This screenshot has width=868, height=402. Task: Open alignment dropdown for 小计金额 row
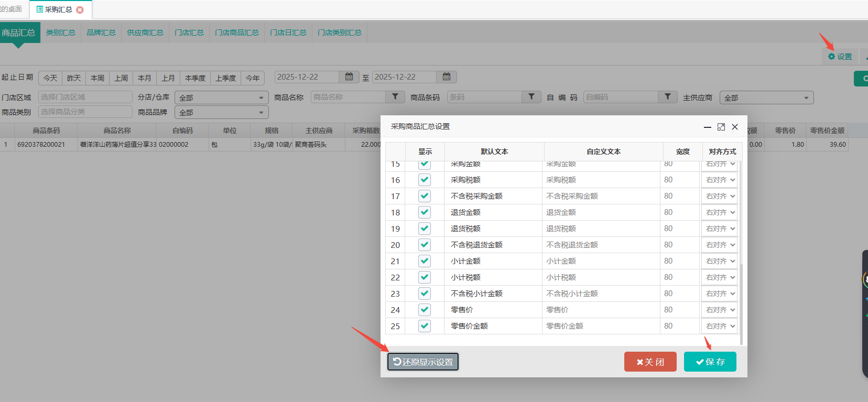(x=720, y=261)
